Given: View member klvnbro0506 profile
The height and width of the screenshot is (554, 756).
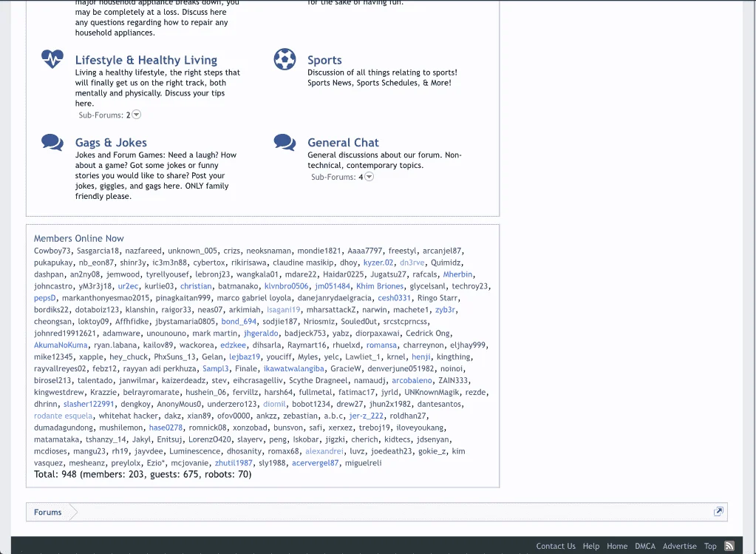Looking at the screenshot, I should (x=286, y=286).
